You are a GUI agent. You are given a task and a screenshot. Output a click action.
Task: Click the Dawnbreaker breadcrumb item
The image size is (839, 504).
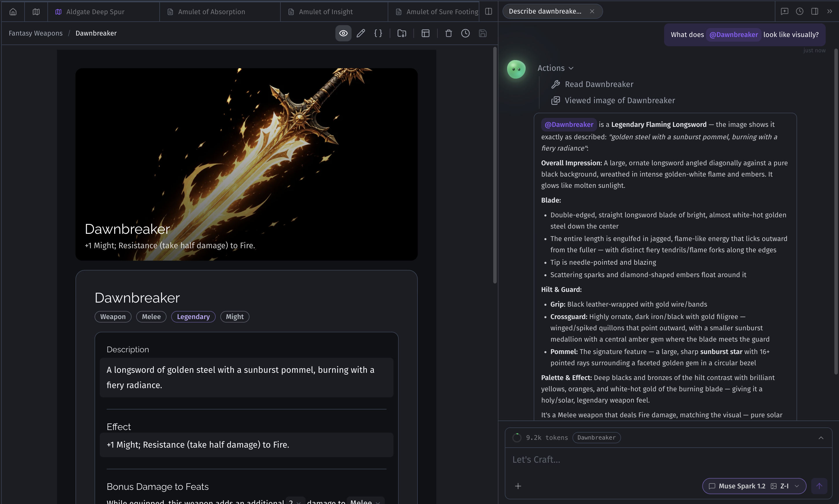point(96,33)
